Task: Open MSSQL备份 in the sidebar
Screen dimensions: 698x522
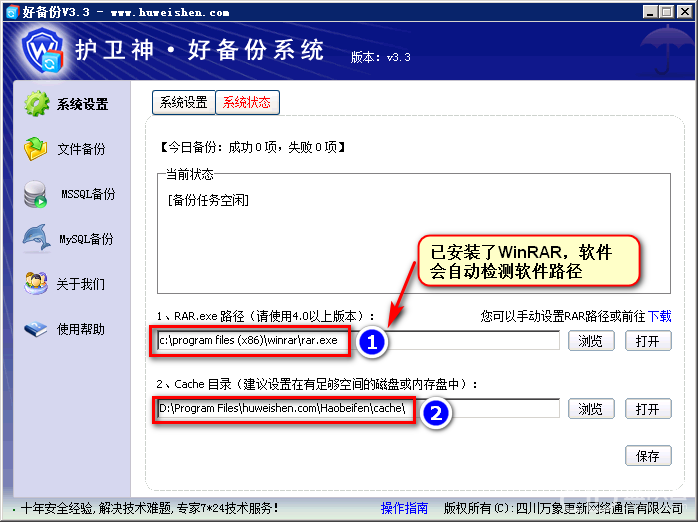Action: pyautogui.click(x=88, y=194)
